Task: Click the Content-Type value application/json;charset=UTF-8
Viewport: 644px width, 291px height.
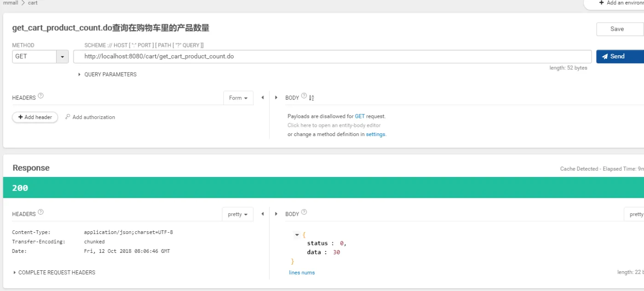Action: [x=128, y=232]
